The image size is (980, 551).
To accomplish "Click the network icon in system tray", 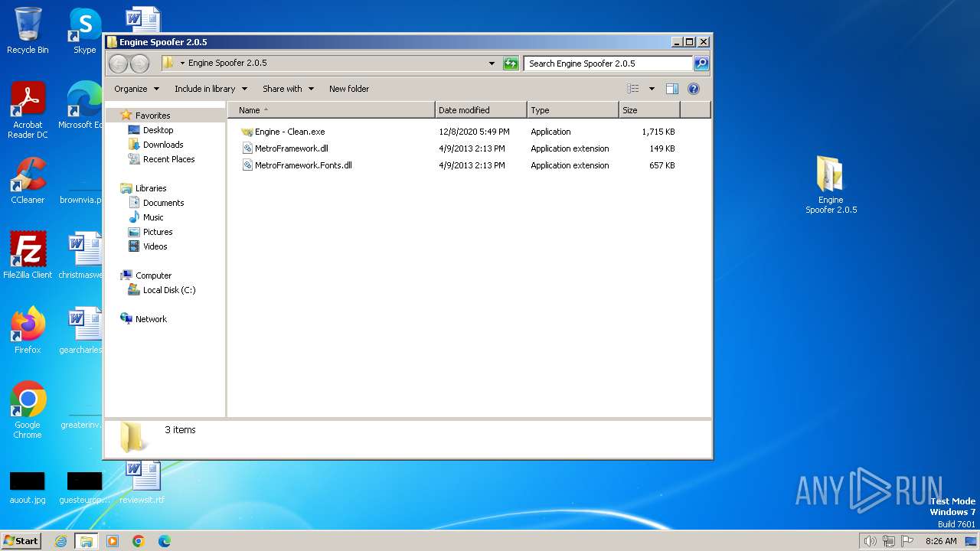I will [x=888, y=541].
